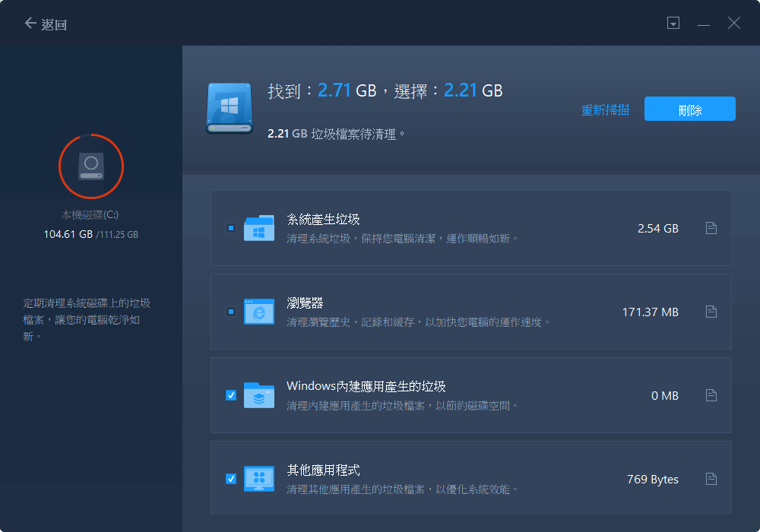Click the large Windows drive icon in header

point(229,109)
